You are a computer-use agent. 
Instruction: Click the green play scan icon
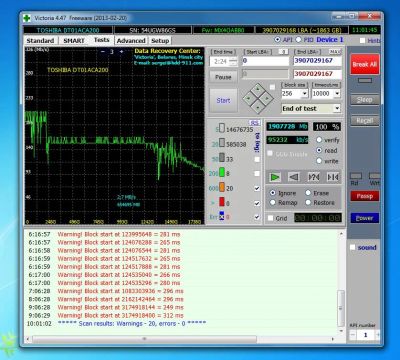tap(275, 177)
